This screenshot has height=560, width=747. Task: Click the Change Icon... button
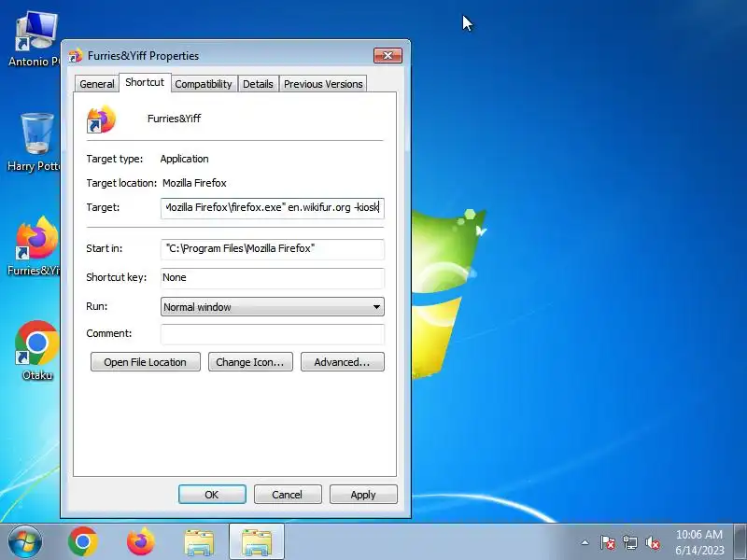tap(250, 362)
